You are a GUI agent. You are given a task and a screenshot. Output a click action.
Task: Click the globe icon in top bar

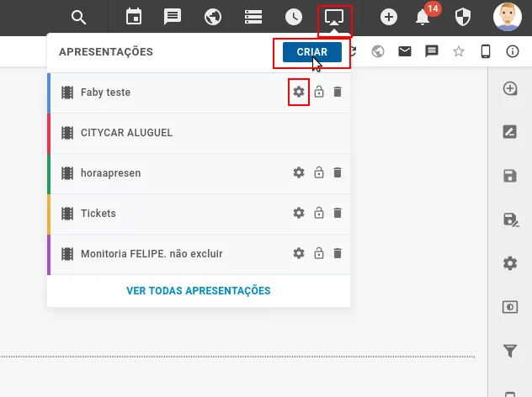pos(213,17)
